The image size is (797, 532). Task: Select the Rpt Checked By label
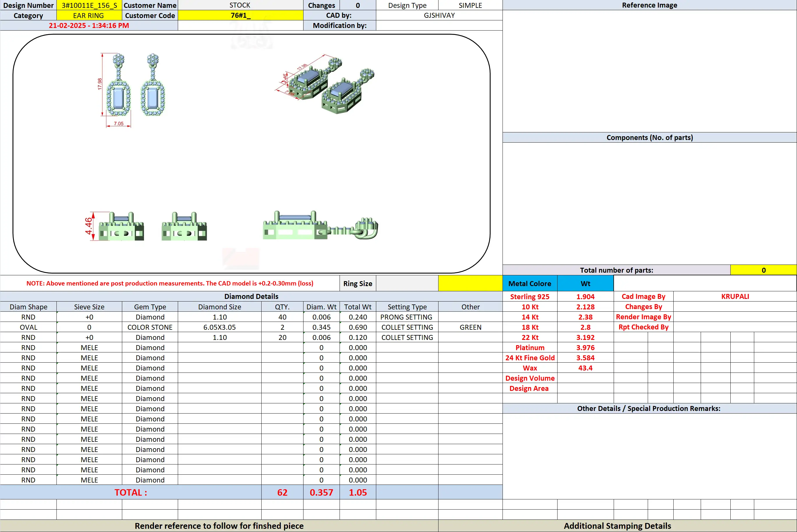tap(643, 327)
